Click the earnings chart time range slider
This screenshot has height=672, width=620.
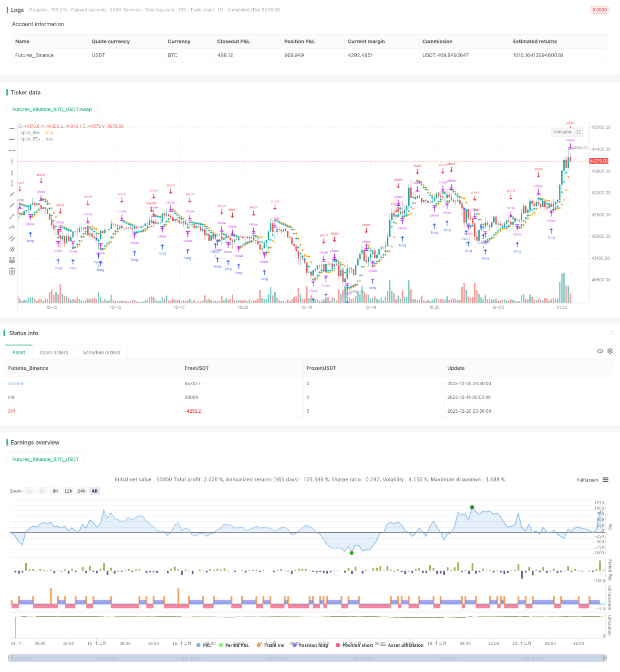point(308,658)
